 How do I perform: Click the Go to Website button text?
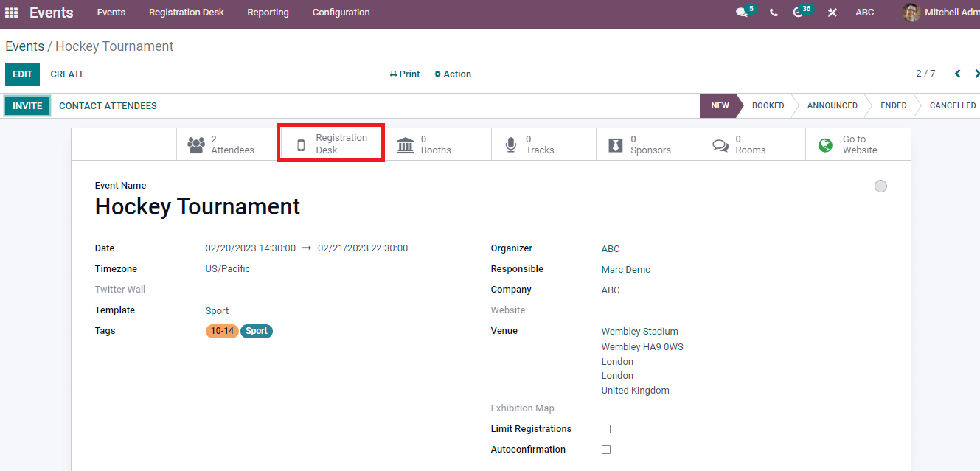[x=860, y=144]
